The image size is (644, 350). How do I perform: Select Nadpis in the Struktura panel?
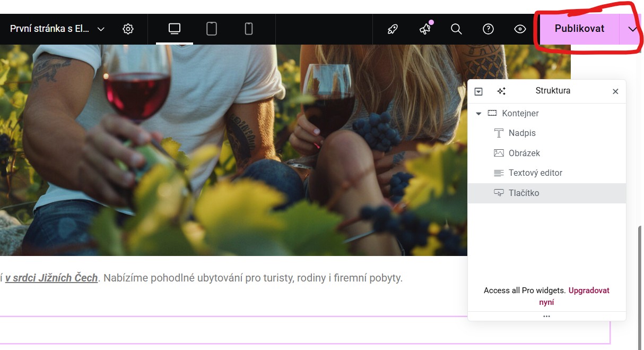tap(522, 133)
